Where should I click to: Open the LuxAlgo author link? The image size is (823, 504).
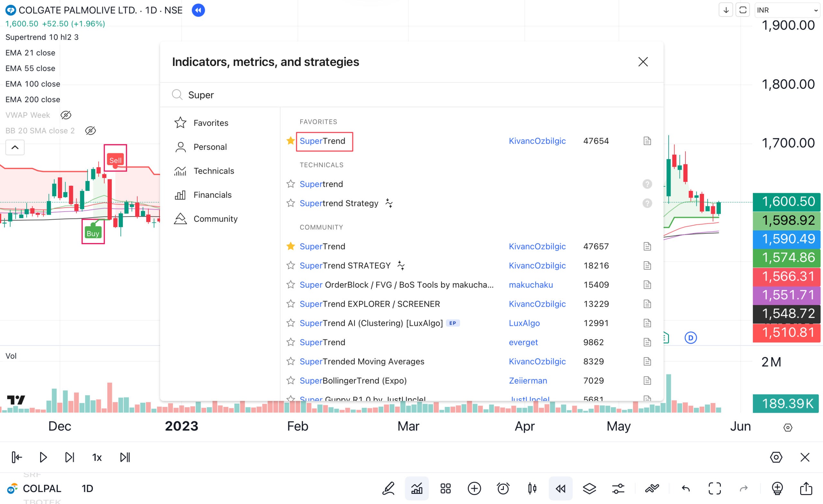(x=524, y=323)
